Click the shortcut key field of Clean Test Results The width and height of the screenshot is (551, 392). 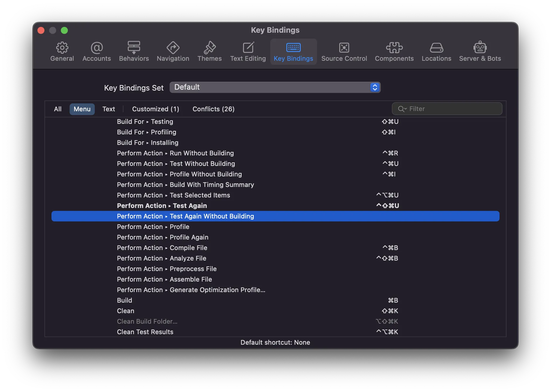[387, 332]
